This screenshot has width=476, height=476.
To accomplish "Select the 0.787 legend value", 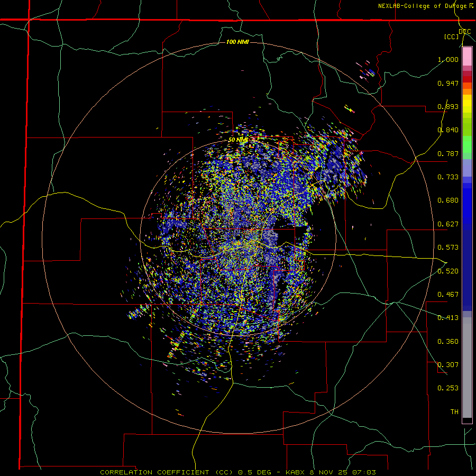I will pyautogui.click(x=448, y=153).
